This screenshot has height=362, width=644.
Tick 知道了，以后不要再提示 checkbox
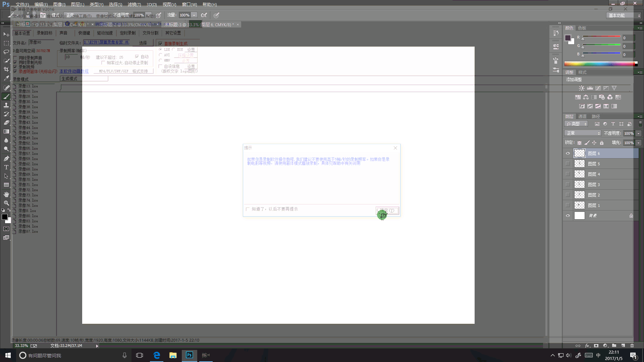point(248,209)
